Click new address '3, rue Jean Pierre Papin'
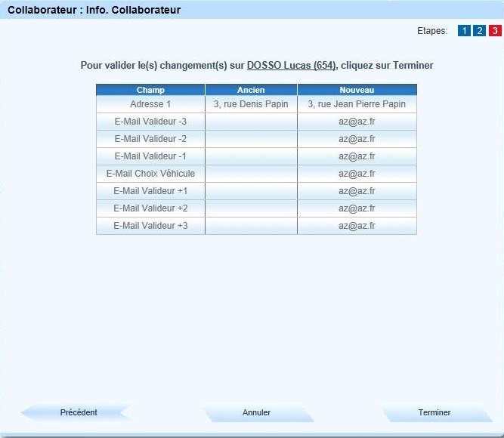Viewport: 504px width, 438px height. (357, 104)
